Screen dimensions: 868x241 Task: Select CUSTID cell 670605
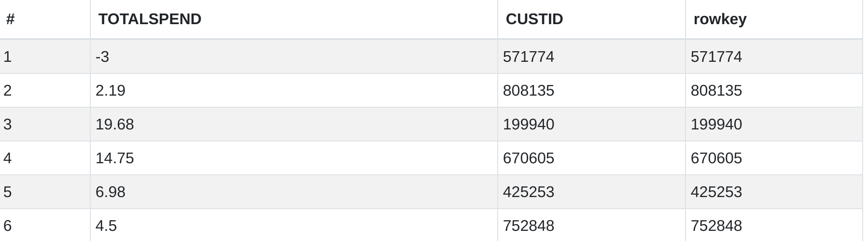(528, 158)
